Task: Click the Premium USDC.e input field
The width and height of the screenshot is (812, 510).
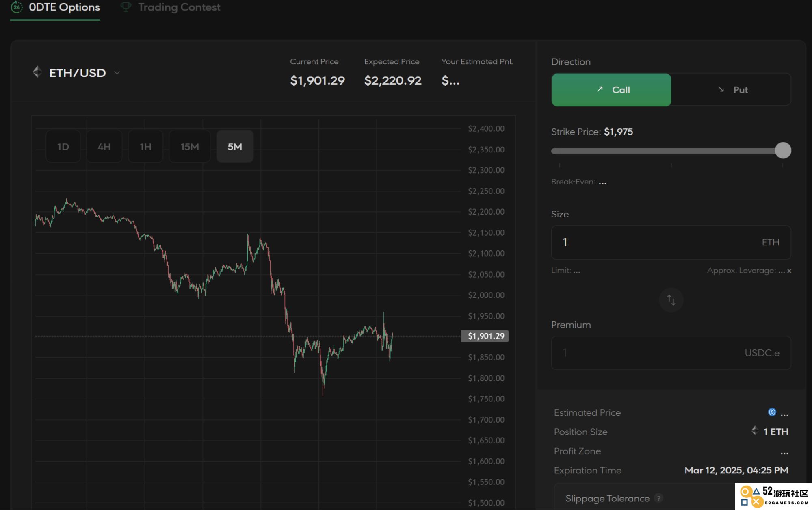Action: [671, 353]
